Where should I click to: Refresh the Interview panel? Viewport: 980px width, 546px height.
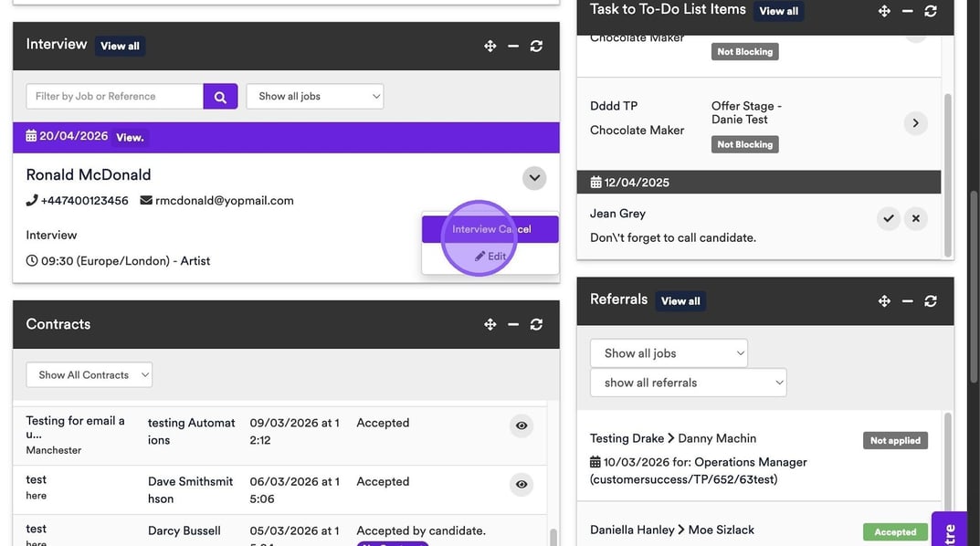(x=536, y=46)
